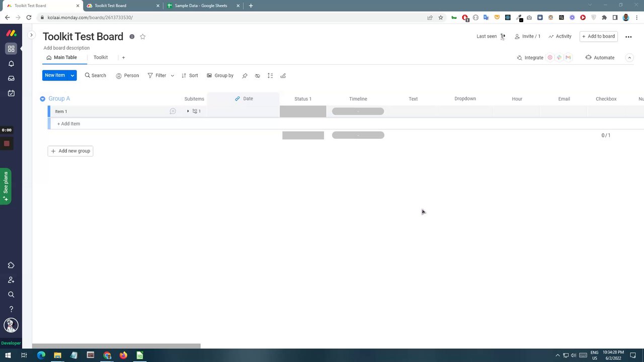
Task: Open the search magnifier in left sidebar
Action: (x=11, y=295)
